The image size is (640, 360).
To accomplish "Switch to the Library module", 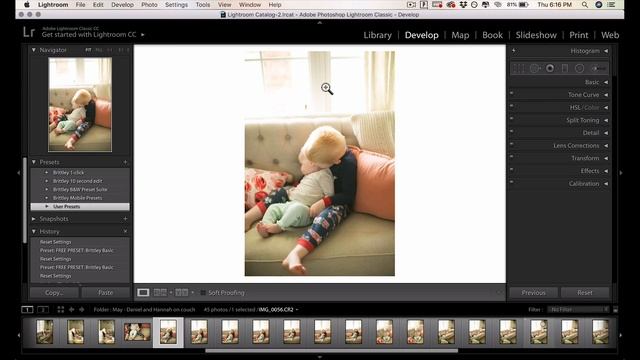I will (377, 35).
